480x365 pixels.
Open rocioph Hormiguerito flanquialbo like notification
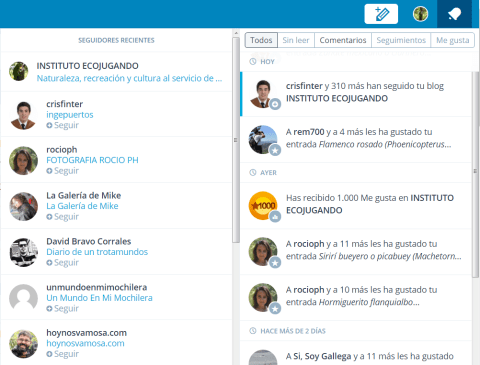[x=356, y=298]
